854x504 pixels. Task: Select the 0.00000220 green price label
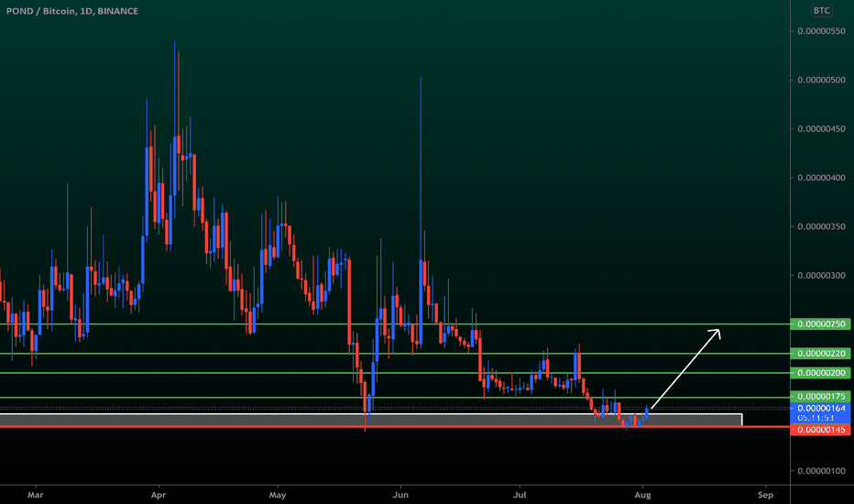pos(821,354)
